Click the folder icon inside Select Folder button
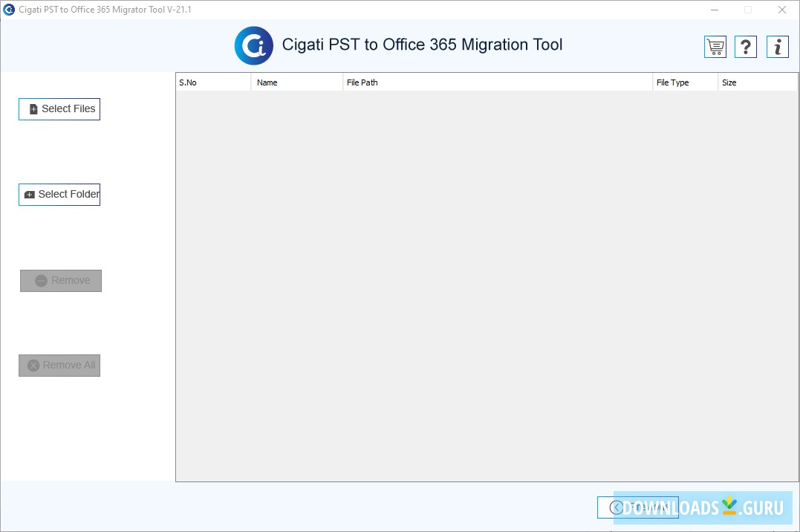Screen dimensions: 800x532 30,194
